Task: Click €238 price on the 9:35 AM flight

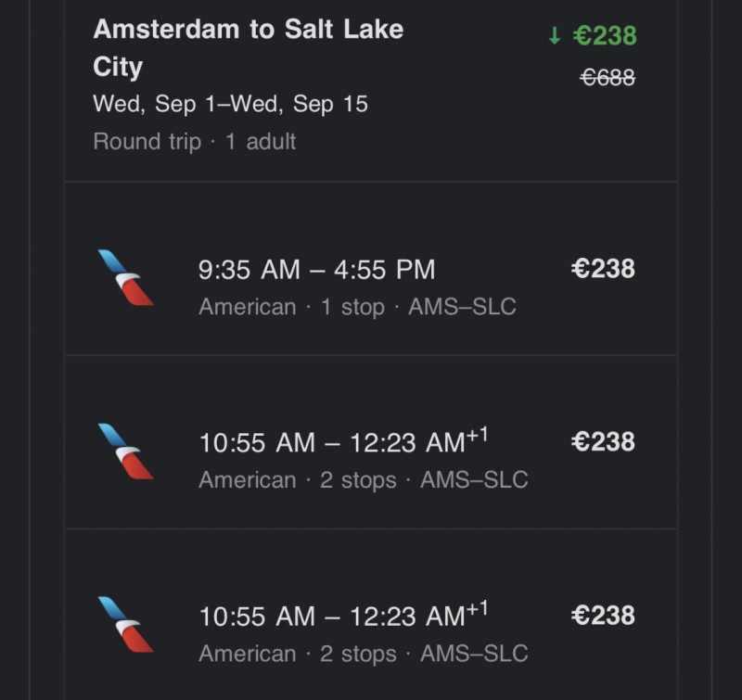Action: point(603,269)
